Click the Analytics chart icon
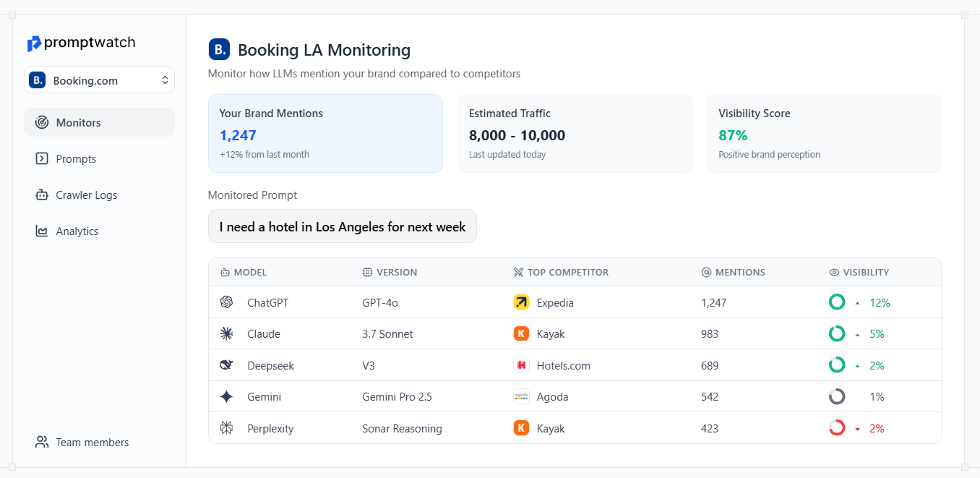Screen dimensions: 980x478 (42, 231)
